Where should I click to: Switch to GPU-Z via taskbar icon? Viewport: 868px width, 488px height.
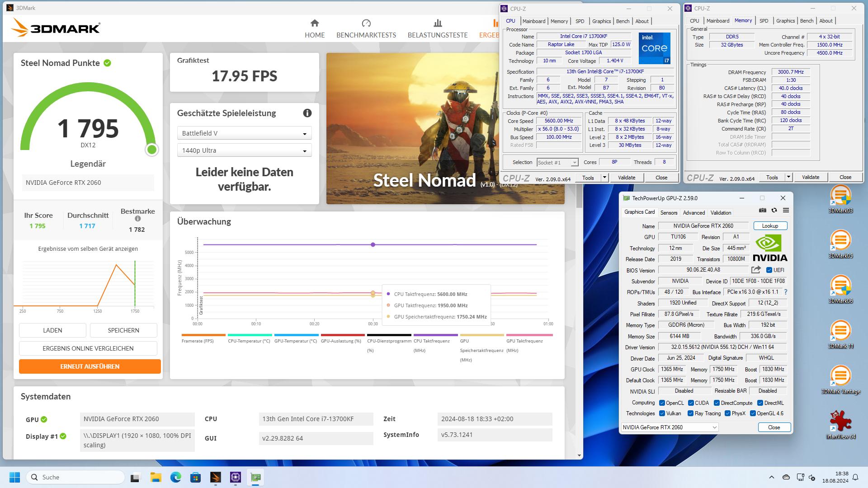255,477
